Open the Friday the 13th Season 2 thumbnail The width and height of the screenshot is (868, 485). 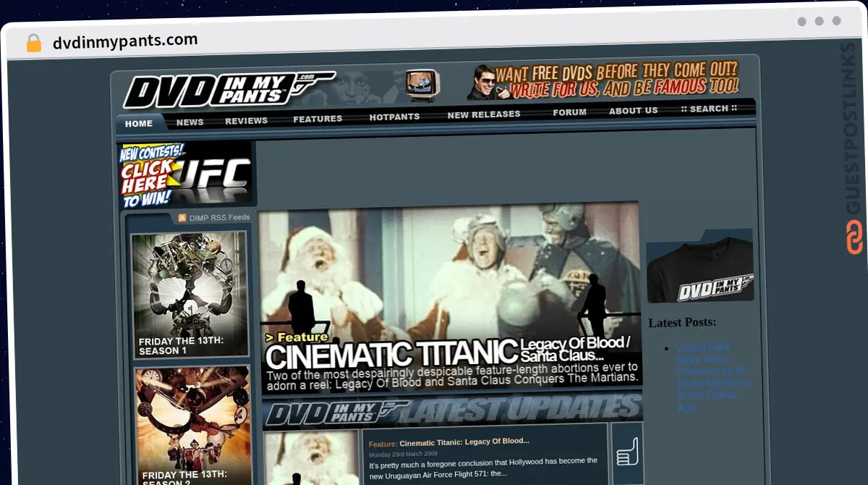(192, 426)
